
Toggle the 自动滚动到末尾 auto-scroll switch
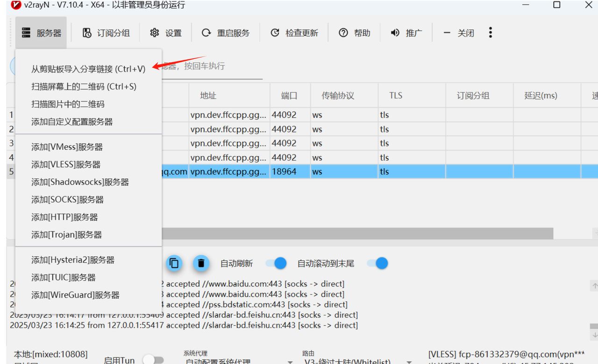coord(377,263)
